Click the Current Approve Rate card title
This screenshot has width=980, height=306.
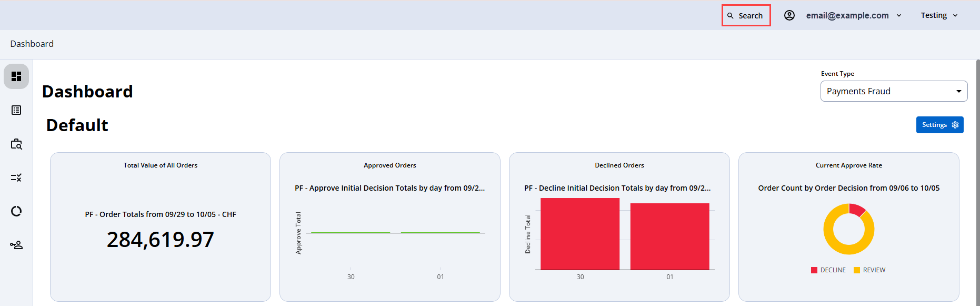849,165
